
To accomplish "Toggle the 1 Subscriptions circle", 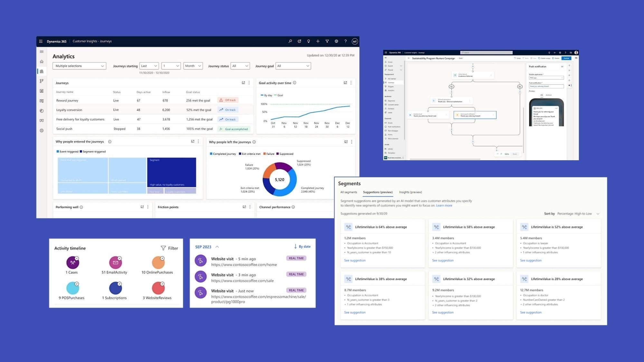I will [x=116, y=288].
